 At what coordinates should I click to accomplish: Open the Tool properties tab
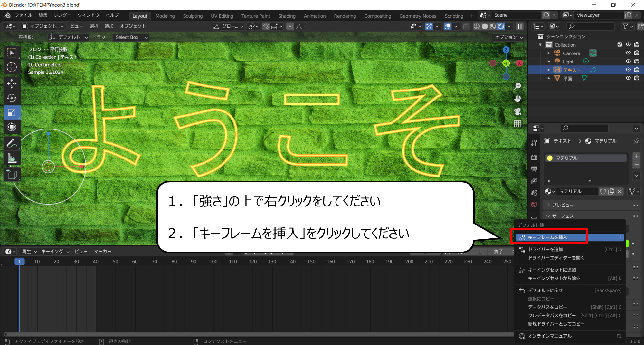point(534,143)
